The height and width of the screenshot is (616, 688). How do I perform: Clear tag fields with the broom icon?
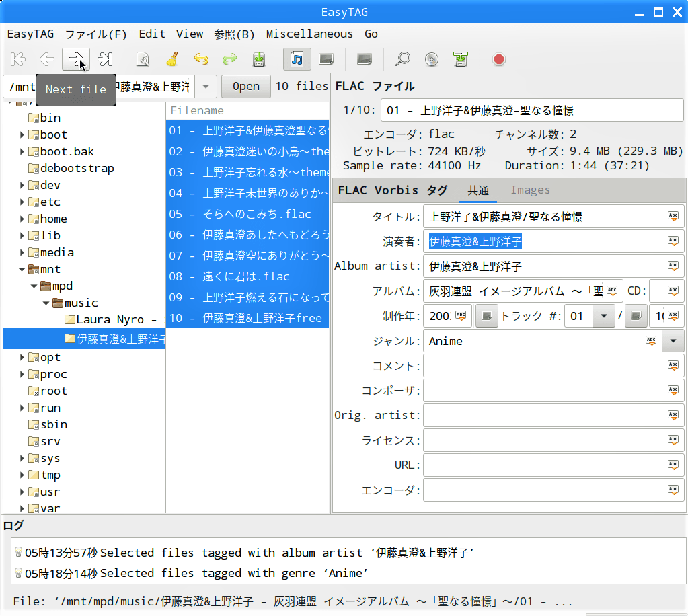(172, 59)
